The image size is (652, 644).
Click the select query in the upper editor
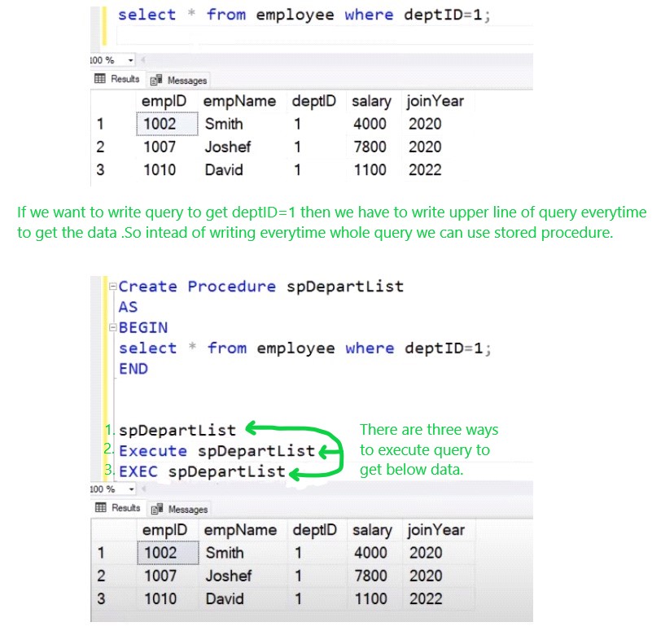click(x=304, y=15)
